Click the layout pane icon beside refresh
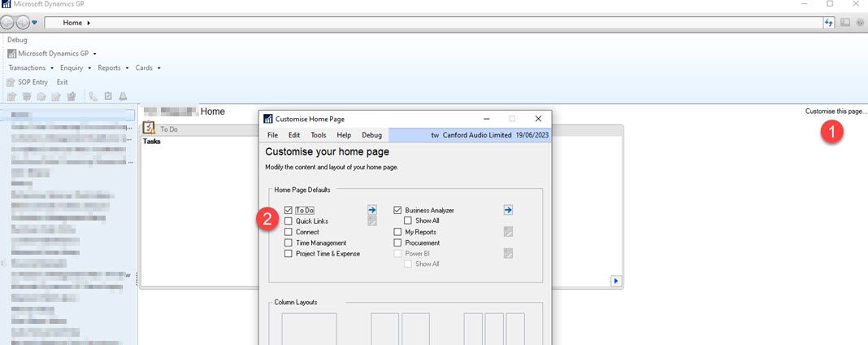Screen dimensions: 868x345 point(844,23)
